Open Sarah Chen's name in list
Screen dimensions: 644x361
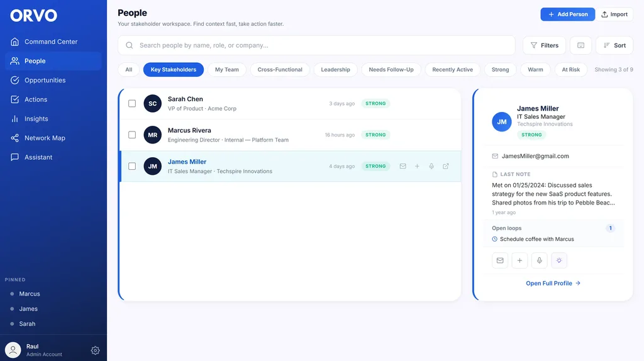tap(186, 99)
